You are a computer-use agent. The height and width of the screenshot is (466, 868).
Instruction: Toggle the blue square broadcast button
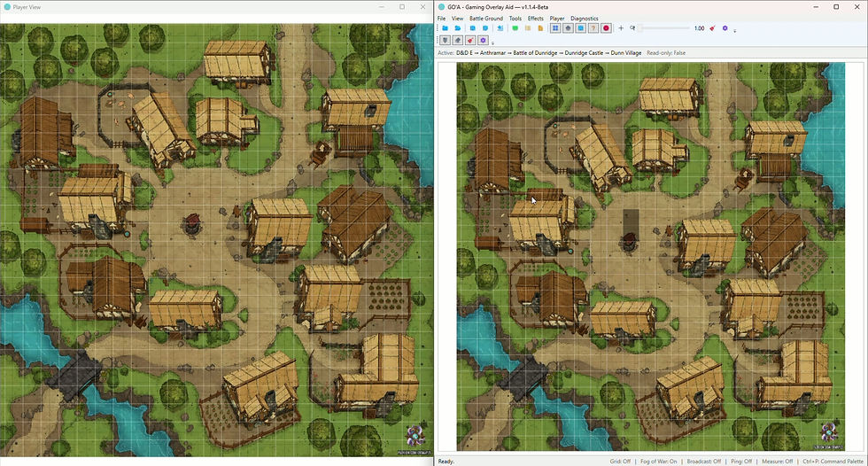(x=581, y=28)
